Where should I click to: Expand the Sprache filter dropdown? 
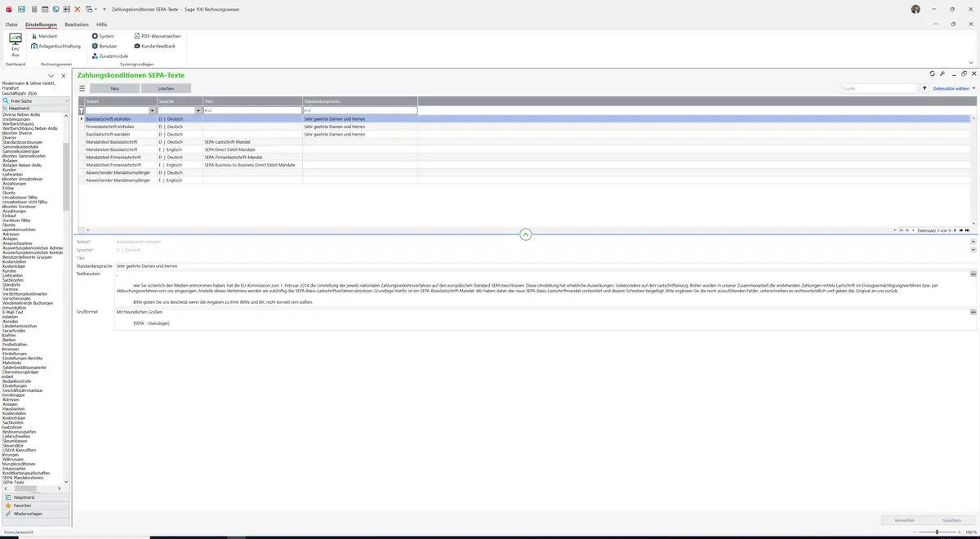(199, 110)
